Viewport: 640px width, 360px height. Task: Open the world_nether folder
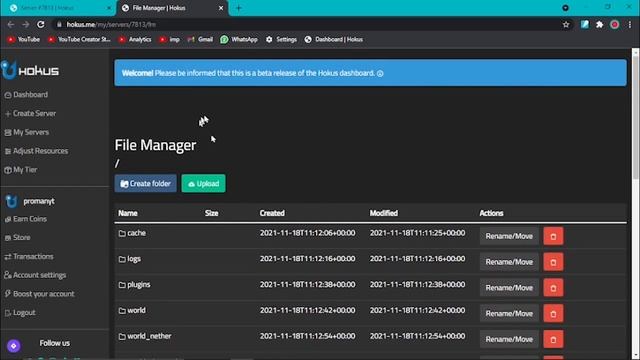[145, 336]
